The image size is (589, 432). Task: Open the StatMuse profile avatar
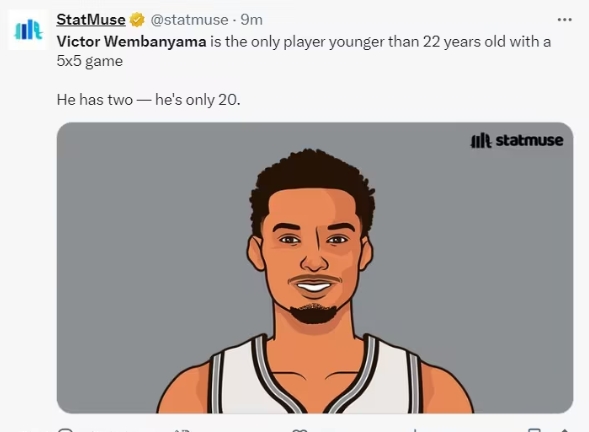28,30
